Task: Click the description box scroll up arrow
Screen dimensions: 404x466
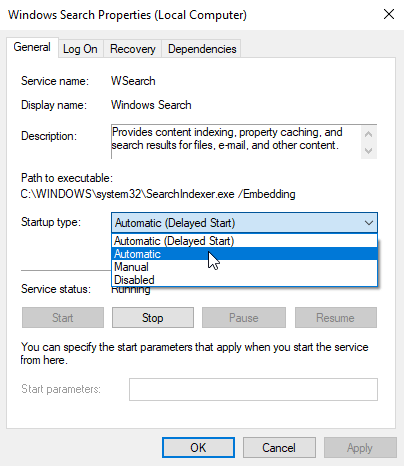Action: coord(369,134)
